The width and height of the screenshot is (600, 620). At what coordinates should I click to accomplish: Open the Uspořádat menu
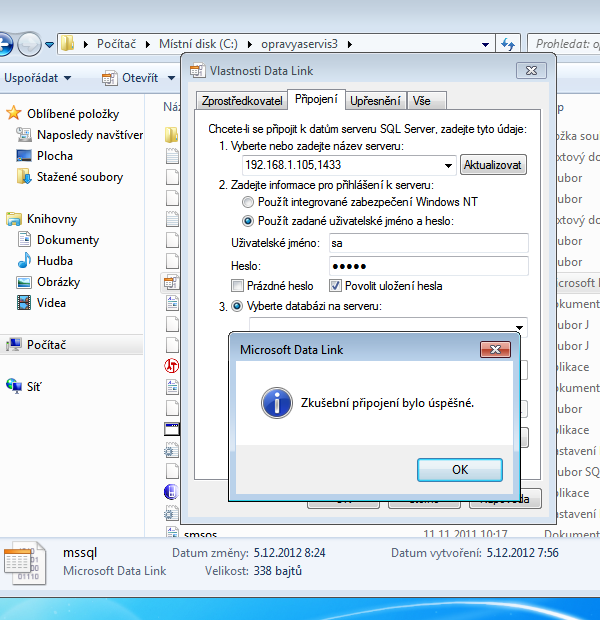pyautogui.click(x=38, y=78)
